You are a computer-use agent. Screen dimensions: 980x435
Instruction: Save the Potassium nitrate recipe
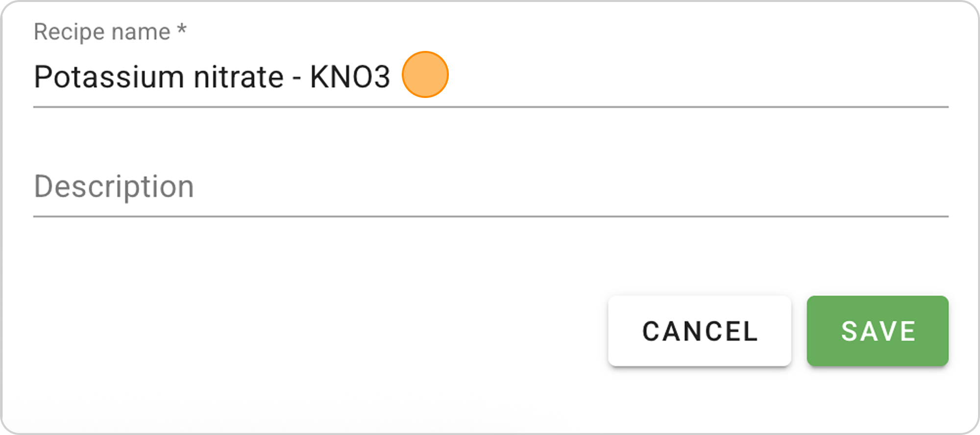(x=878, y=331)
